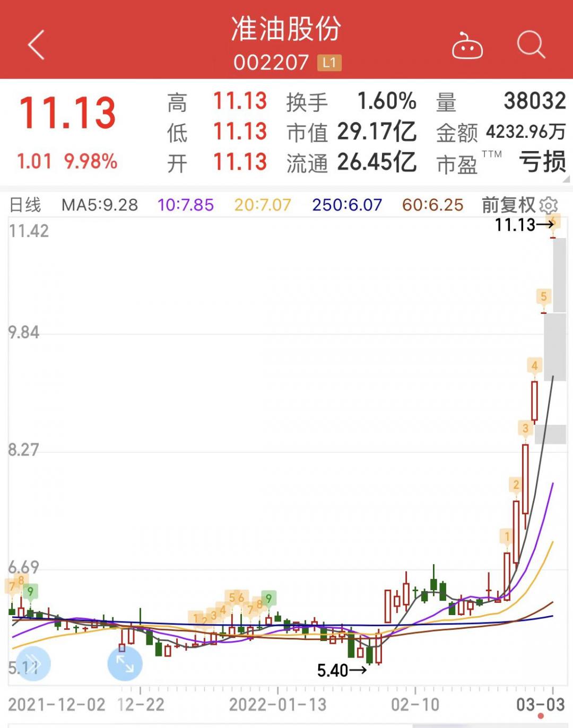Tap the large price 11.13
This screenshot has height=728, width=573.
coord(67,113)
